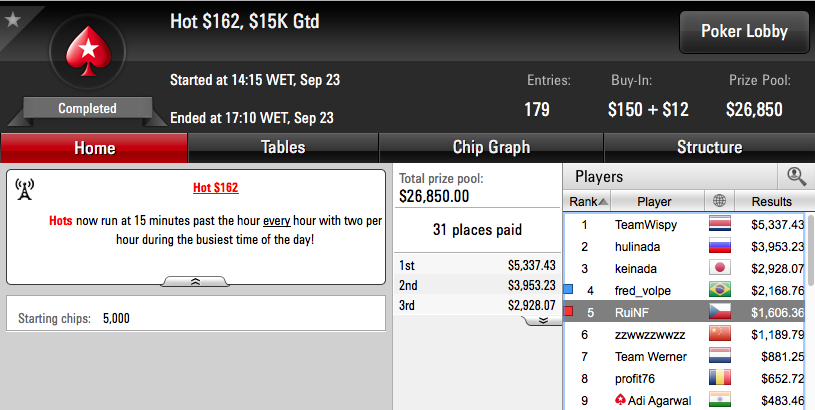
Task: Click TeamWispy's country flag icon
Action: coord(720,224)
